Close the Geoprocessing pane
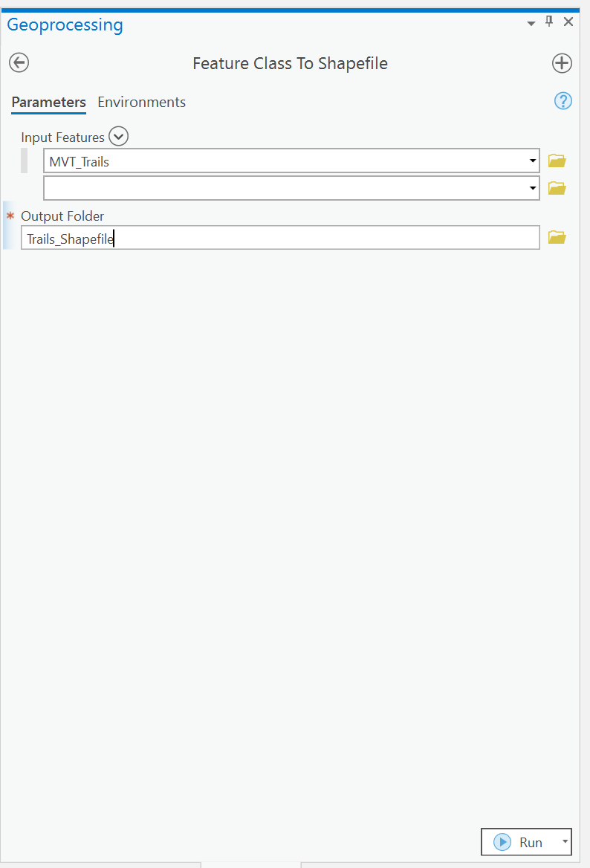 tap(568, 22)
